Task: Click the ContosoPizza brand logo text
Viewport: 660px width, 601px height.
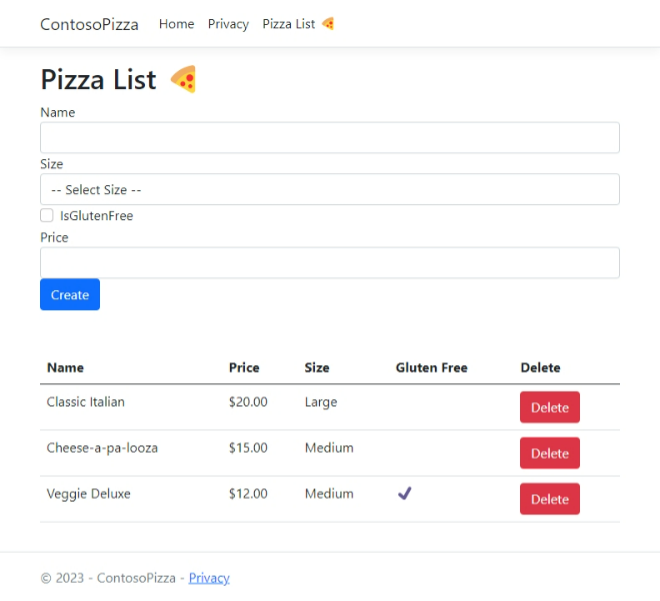Action: point(89,24)
